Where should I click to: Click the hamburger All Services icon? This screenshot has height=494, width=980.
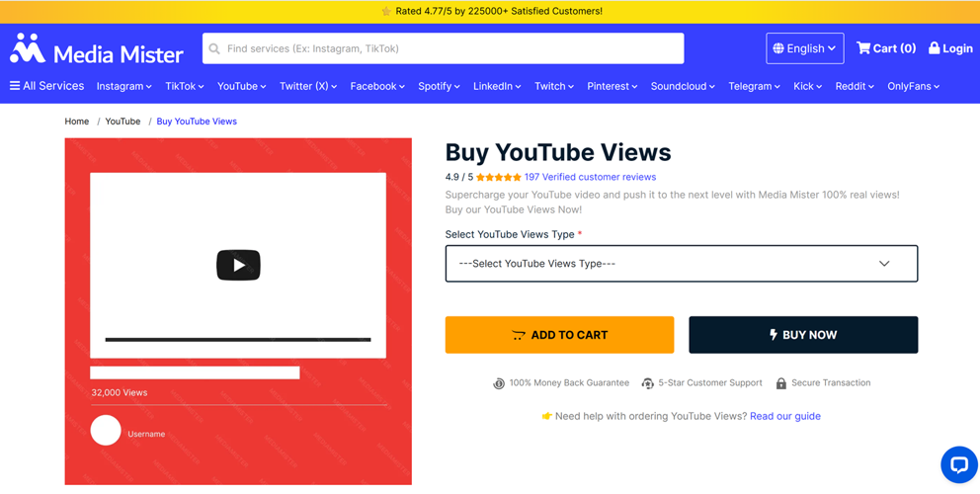pos(15,86)
